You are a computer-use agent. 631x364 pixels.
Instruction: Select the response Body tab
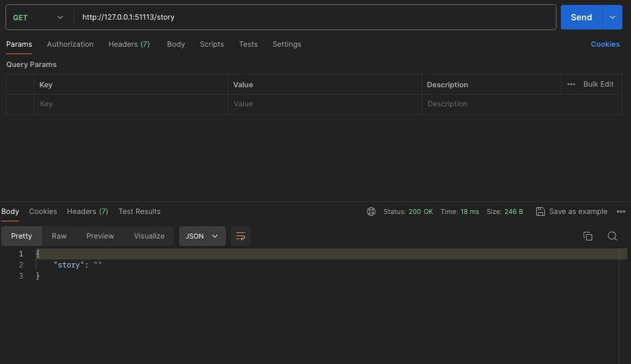click(x=10, y=212)
